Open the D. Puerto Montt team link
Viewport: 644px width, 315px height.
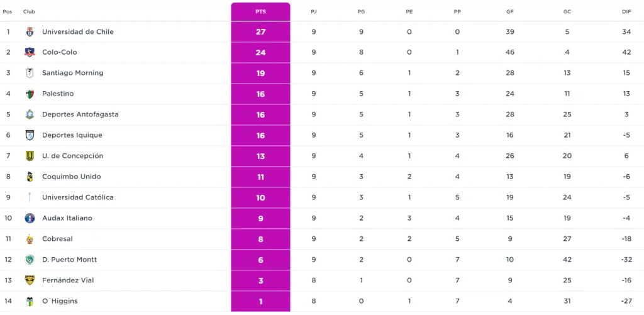click(x=69, y=260)
